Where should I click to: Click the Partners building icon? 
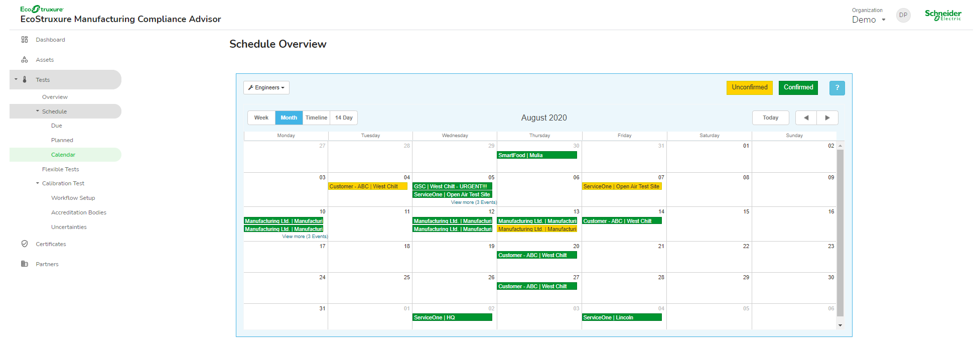(24, 264)
